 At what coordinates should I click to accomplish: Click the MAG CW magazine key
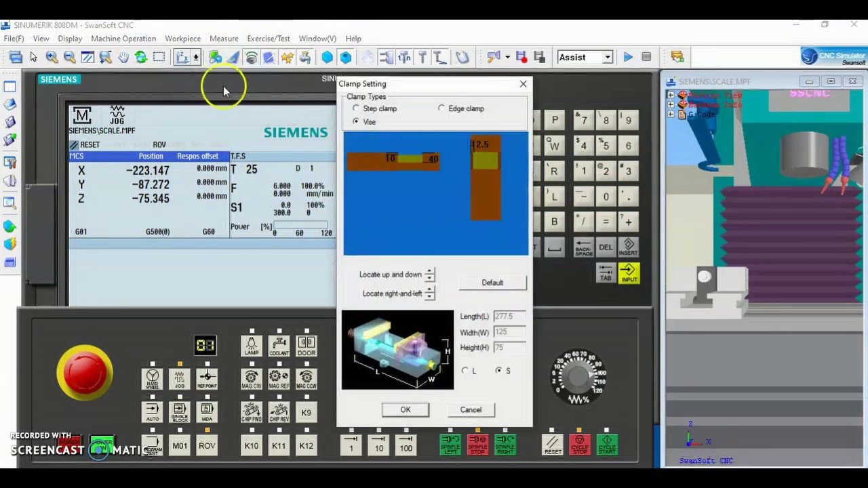pyautogui.click(x=252, y=379)
